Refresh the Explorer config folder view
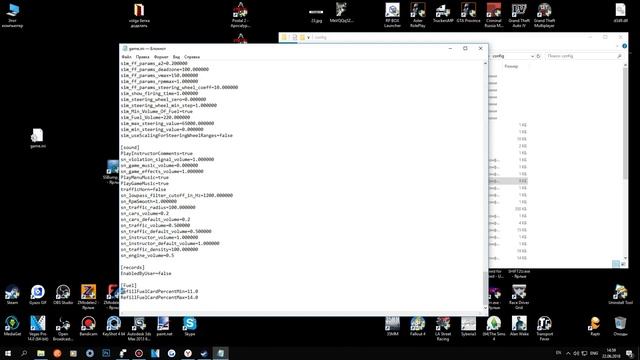The height and width of the screenshot is (360, 640). (538, 56)
